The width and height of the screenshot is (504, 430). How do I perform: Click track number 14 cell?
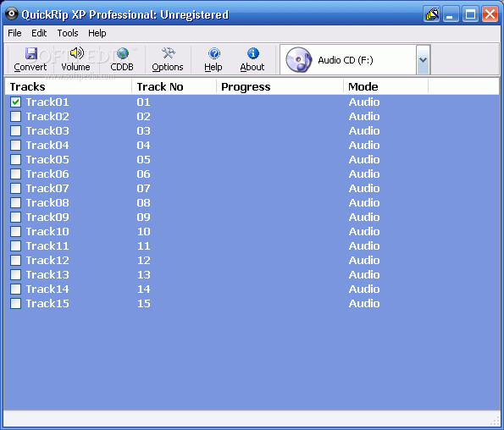click(143, 289)
